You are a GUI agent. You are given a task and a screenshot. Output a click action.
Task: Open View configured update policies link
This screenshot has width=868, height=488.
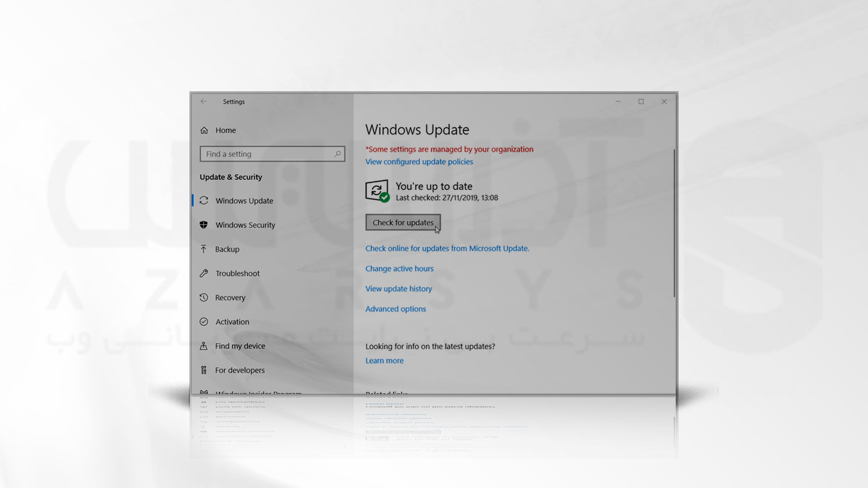419,162
